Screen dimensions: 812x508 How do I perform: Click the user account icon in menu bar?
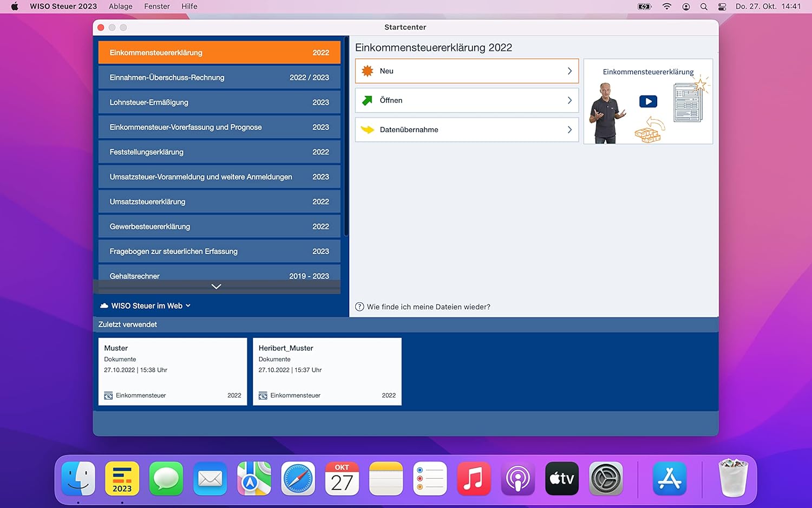click(x=686, y=6)
